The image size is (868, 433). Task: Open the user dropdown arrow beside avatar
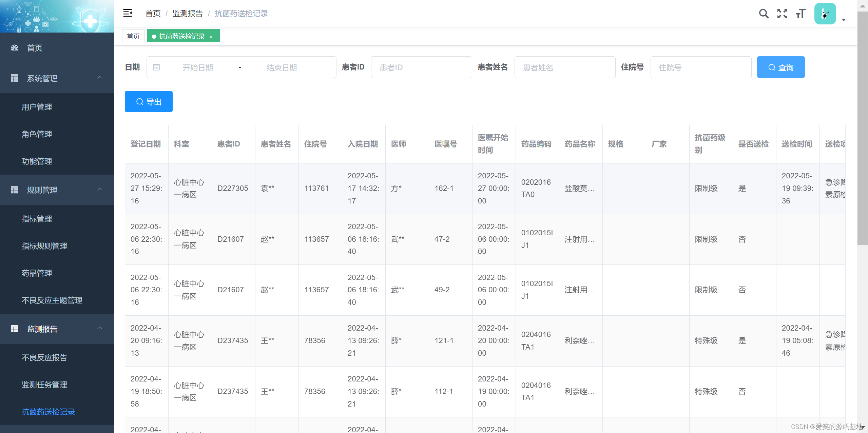coord(844,20)
